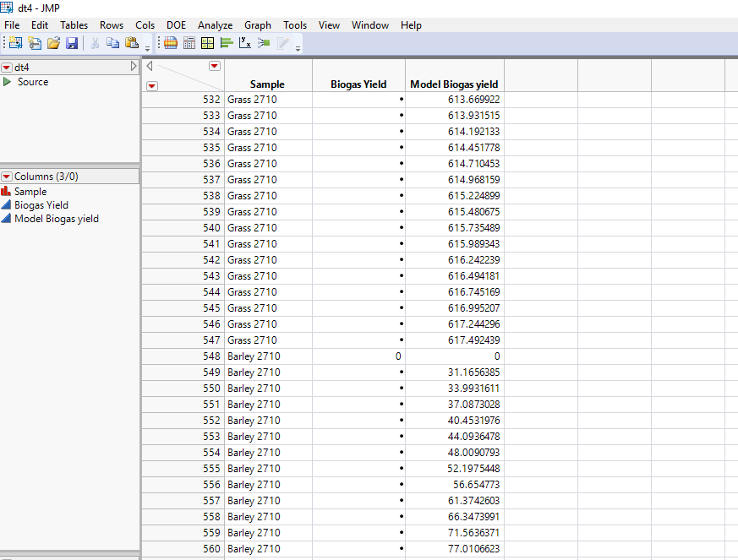Image resolution: width=738 pixels, height=560 pixels.
Task: Select Biogas Yield in the Columns list
Action: 41,205
